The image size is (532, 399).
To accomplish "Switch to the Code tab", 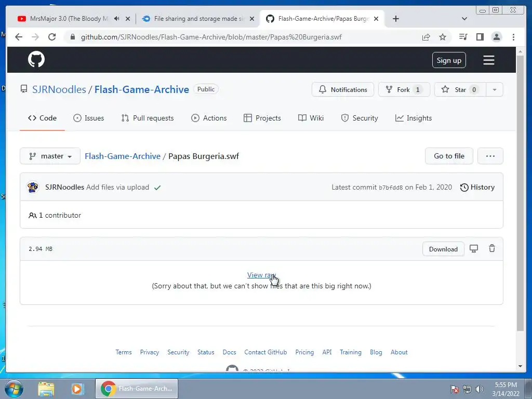I will click(x=42, y=118).
